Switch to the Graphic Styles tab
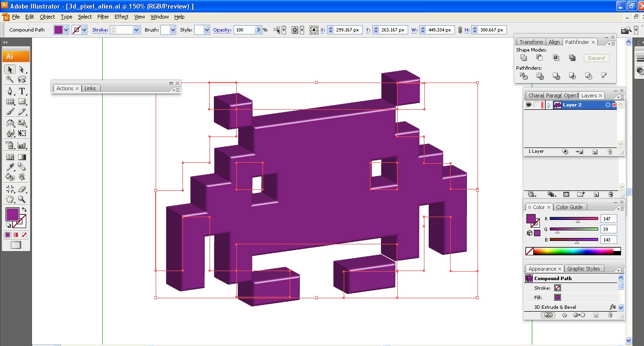The image size is (644, 346). tap(583, 269)
